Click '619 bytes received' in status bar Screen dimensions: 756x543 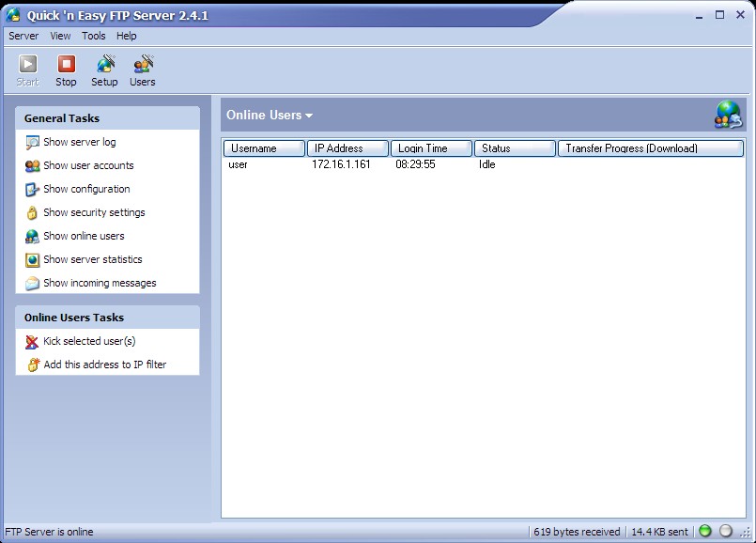(x=577, y=532)
